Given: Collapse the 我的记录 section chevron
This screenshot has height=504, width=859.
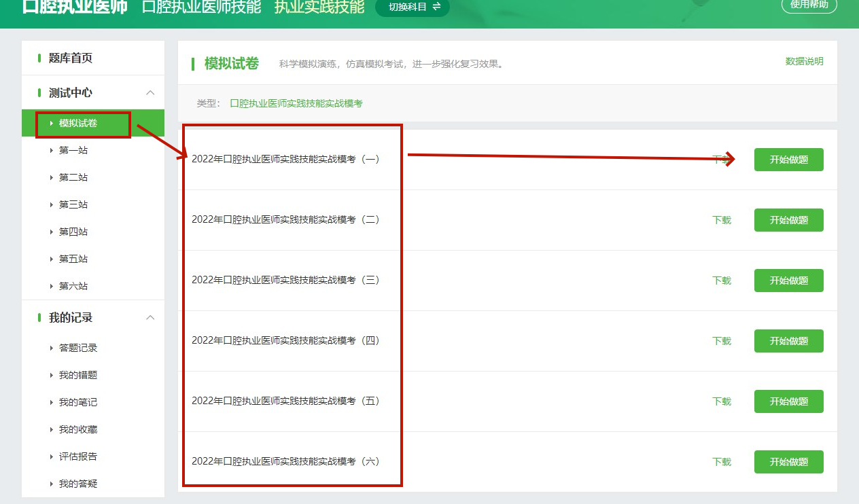Looking at the screenshot, I should pos(151,318).
